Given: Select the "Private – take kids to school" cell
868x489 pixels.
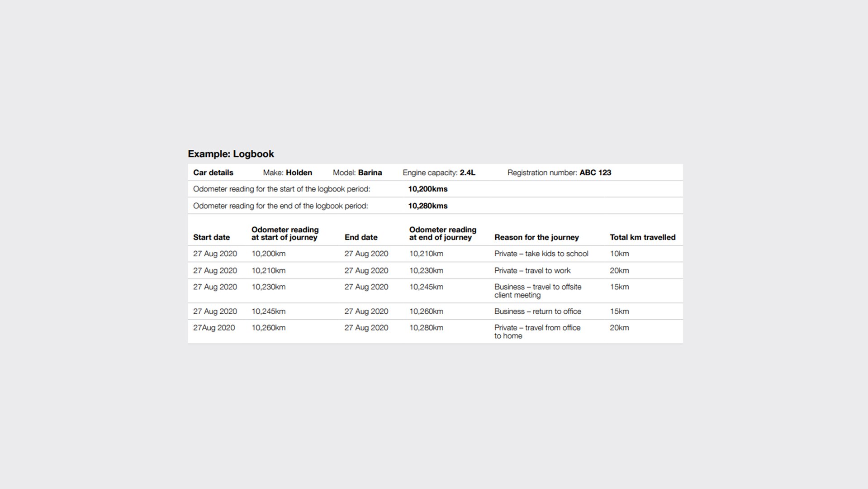Looking at the screenshot, I should coord(541,254).
